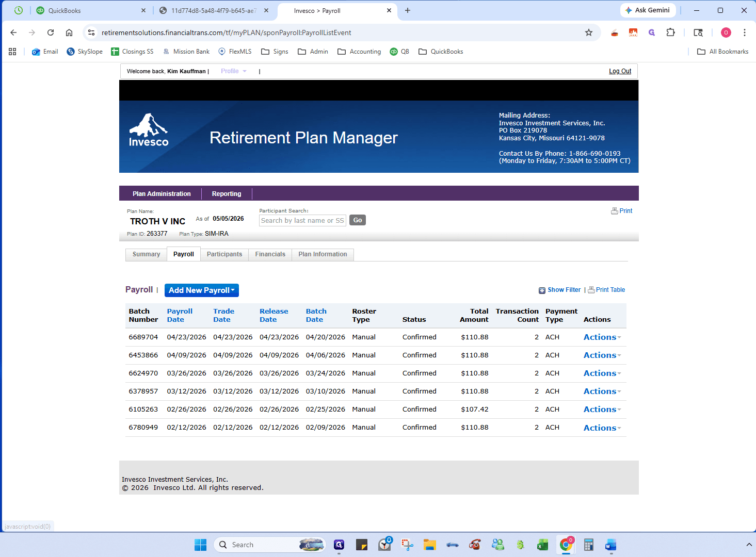Expand Actions for batch 6780949
This screenshot has height=557, width=756.
(602, 428)
